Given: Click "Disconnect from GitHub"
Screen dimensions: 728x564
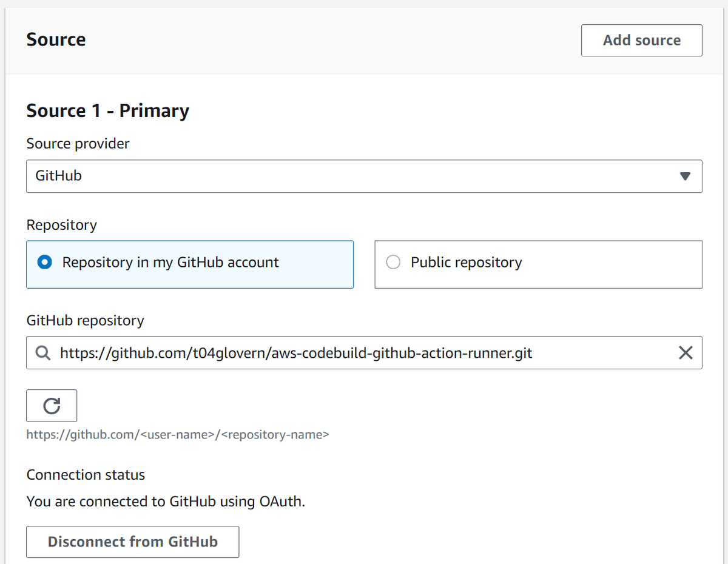Looking at the screenshot, I should pos(132,542).
